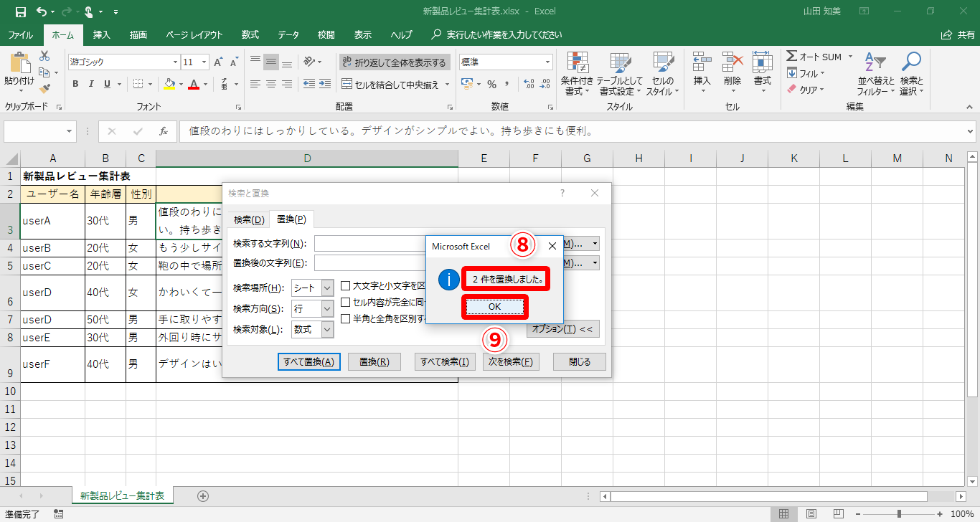Click the 次を検索(F) button
This screenshot has width=980, height=522.
point(510,362)
